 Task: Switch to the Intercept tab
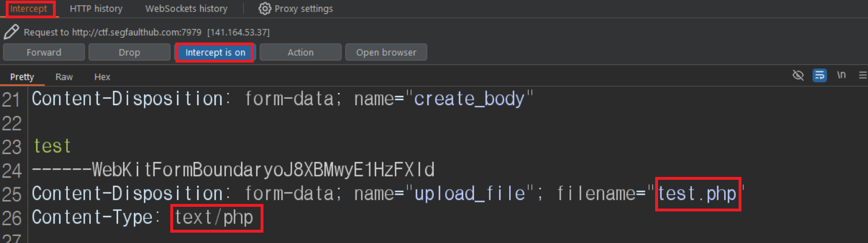point(29,9)
